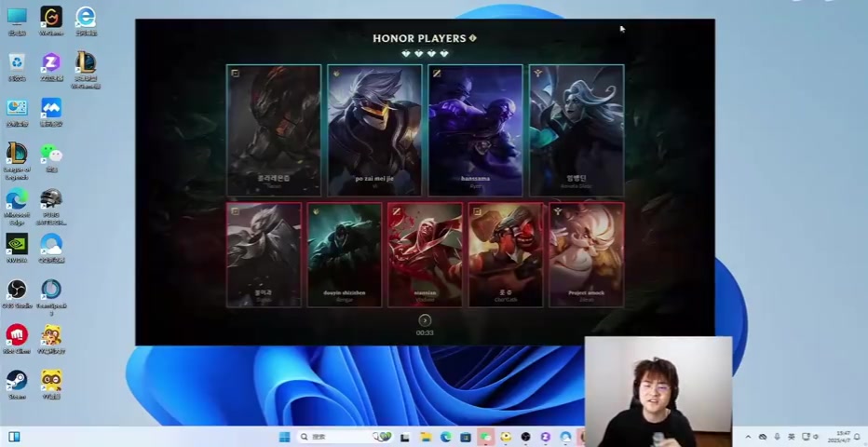The width and height of the screenshot is (868, 447).
Task: Open the honor info icon beside HONOR PLAYERS
Action: [x=473, y=38]
